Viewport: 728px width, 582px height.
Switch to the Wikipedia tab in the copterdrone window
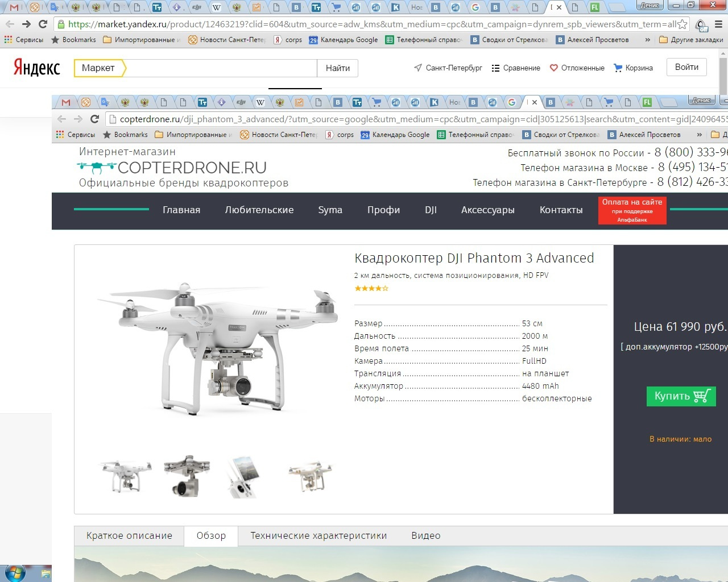coord(260,102)
